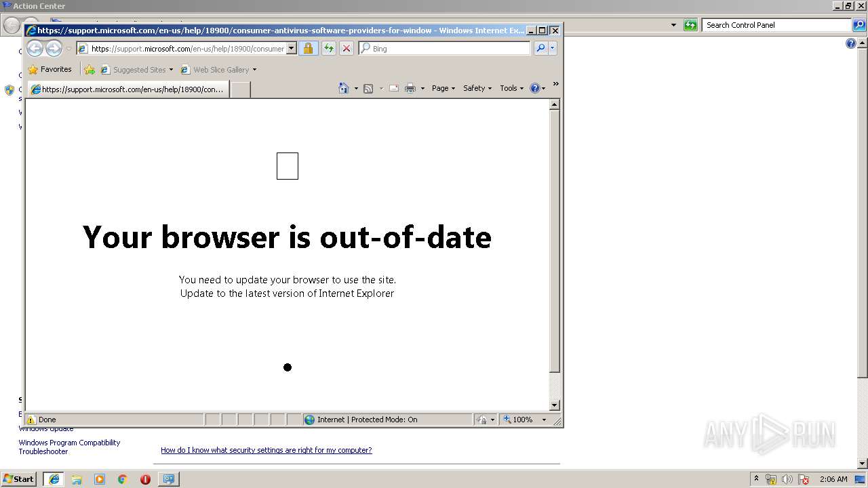Screen dimensions: 868x488
Task: Go back using IE Back arrow
Action: pos(35,48)
